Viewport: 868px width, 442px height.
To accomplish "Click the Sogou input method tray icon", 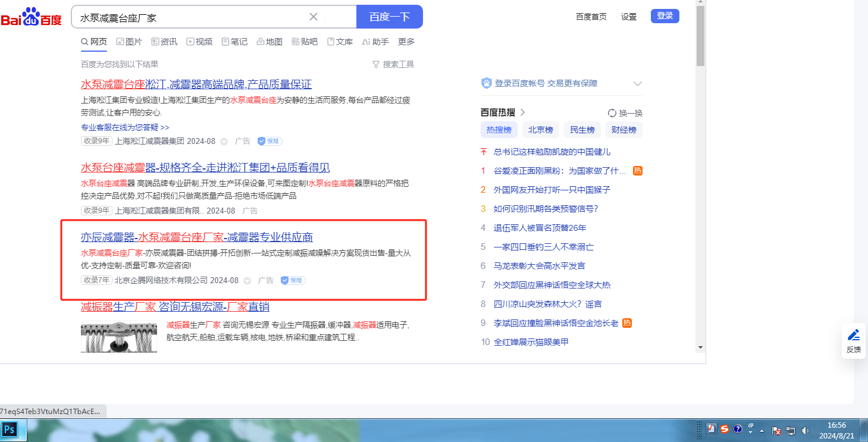I will tap(725, 429).
